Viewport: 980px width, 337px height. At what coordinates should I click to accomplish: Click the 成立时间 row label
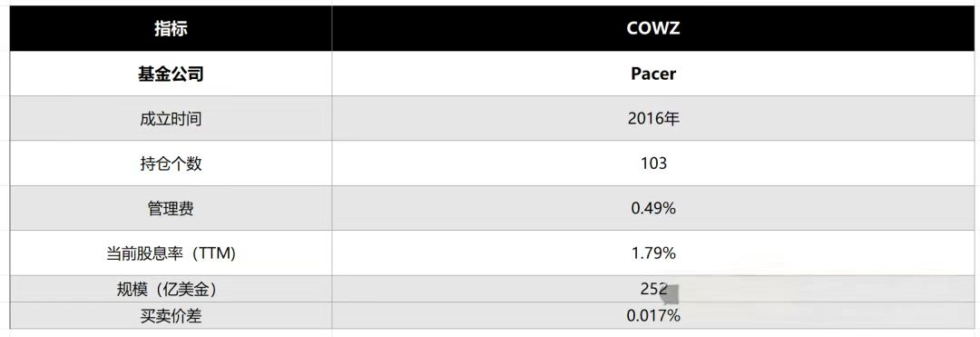pyautogui.click(x=171, y=119)
